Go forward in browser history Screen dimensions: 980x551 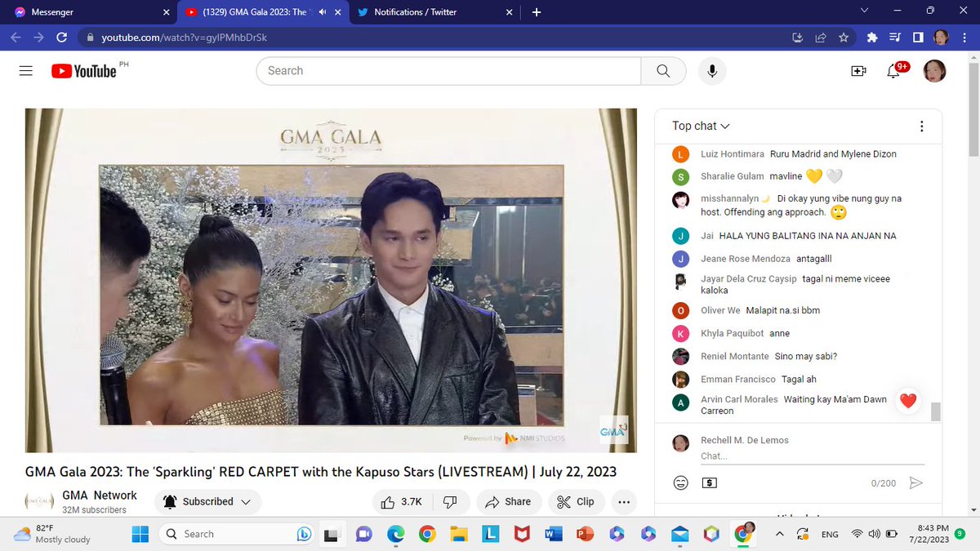click(38, 38)
